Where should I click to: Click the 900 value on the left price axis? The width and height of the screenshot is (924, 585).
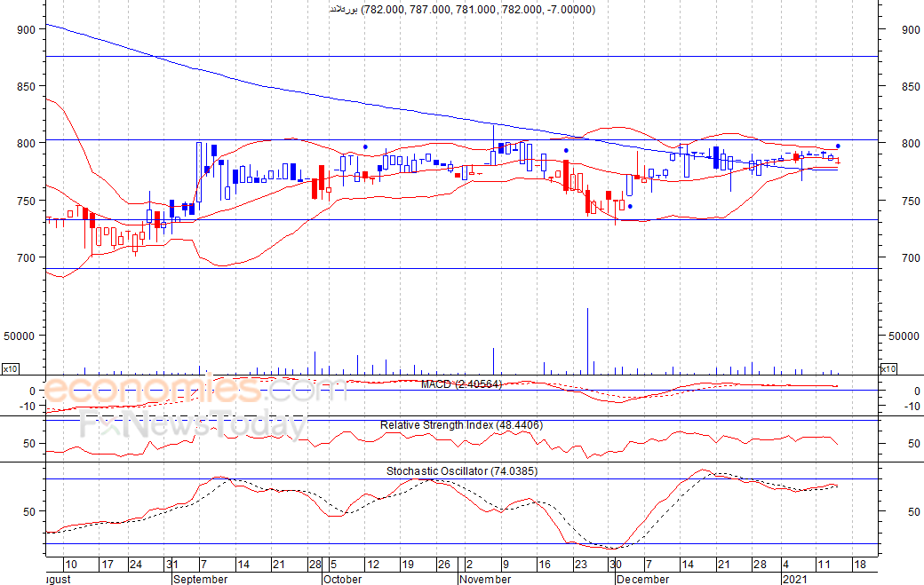27,29
